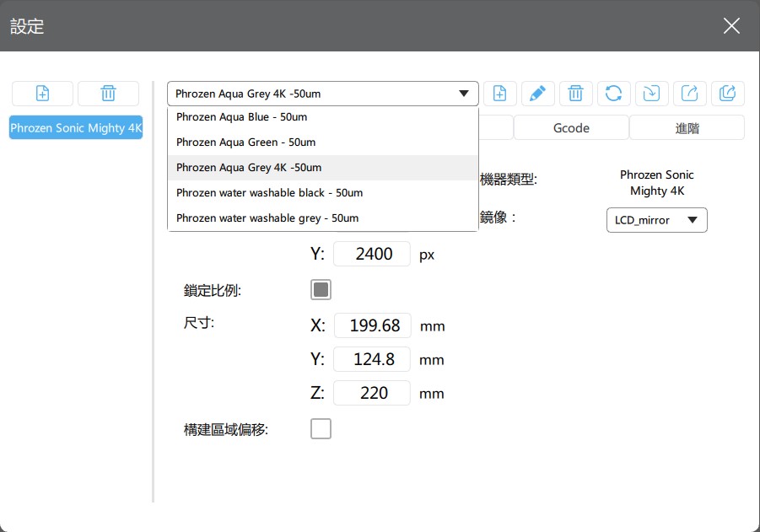
Task: Click the Z size field showing 220
Action: click(x=372, y=393)
